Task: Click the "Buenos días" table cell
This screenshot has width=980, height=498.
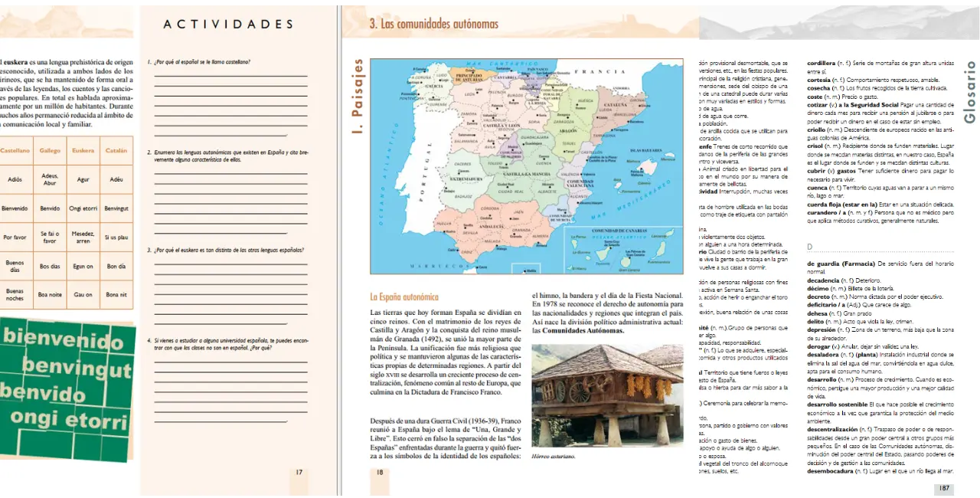Action: click(x=15, y=266)
